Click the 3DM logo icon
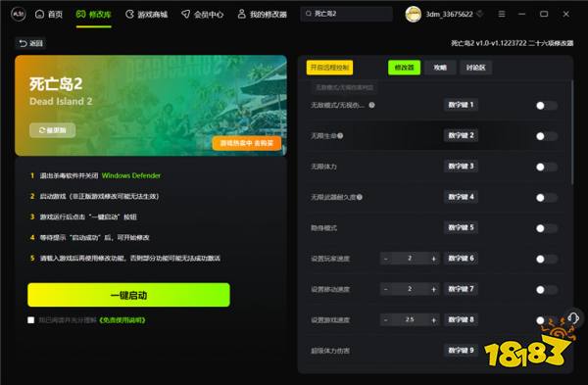 pyautogui.click(x=18, y=15)
